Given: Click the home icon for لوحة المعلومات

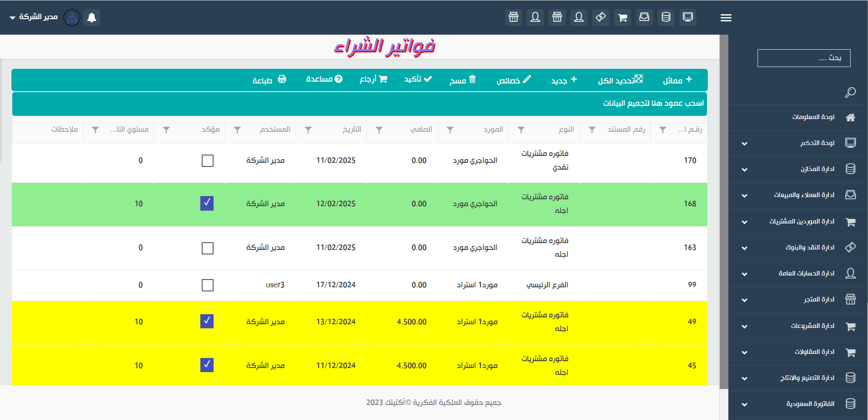Looking at the screenshot, I should (x=850, y=117).
